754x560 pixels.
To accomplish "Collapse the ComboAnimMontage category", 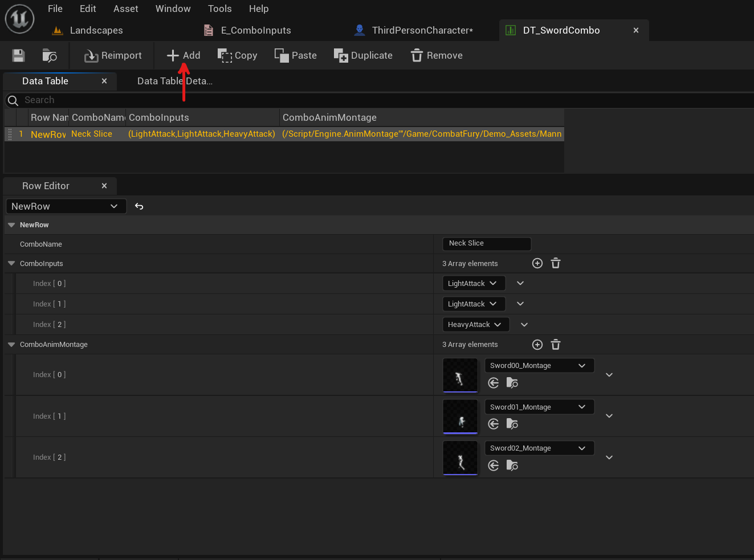I will click(x=11, y=345).
